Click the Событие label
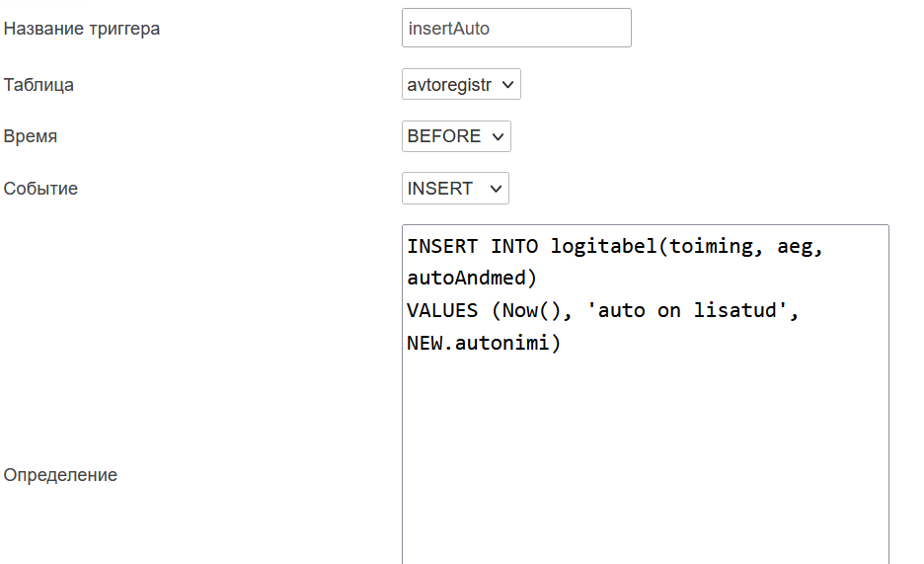The height and width of the screenshot is (564, 924). (40, 188)
